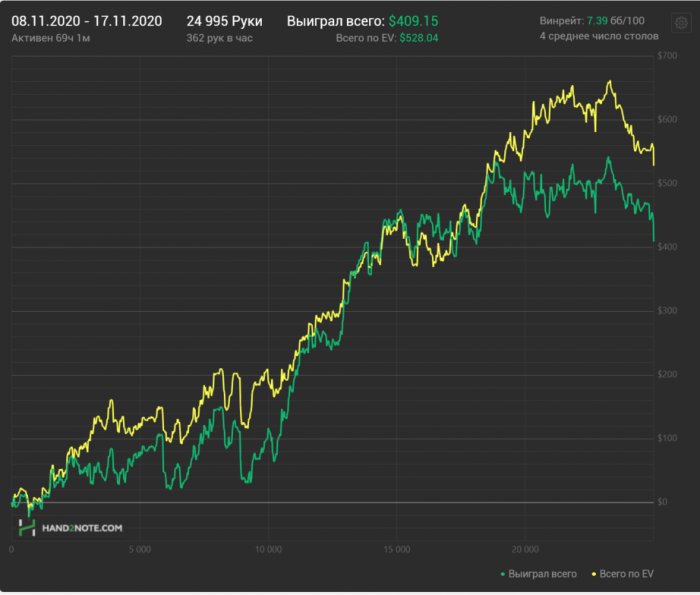Viewport: 700px width, 595px height.
Task: Click the $100 y-axis label
Action: (667, 438)
